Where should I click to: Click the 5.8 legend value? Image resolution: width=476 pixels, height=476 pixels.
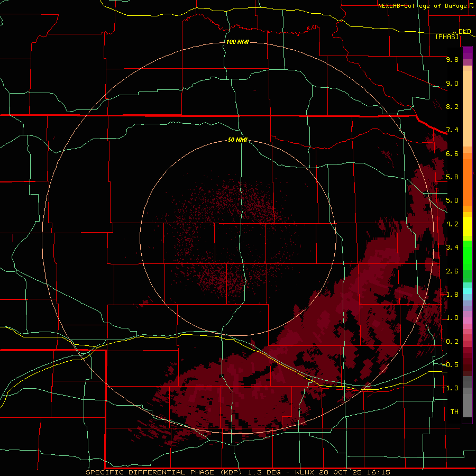point(452,177)
